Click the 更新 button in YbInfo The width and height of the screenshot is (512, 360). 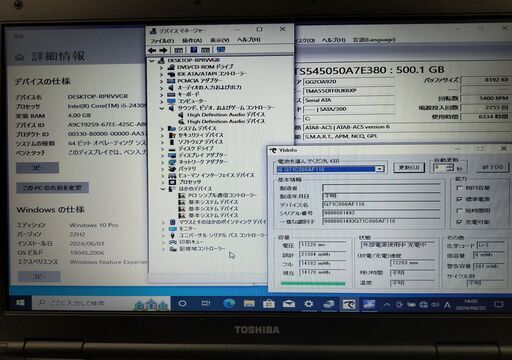click(x=409, y=167)
